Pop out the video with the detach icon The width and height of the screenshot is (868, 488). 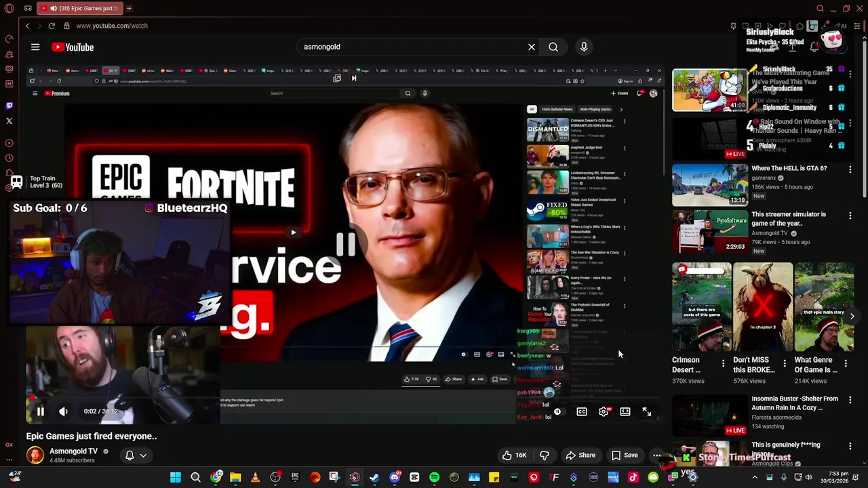(337, 78)
